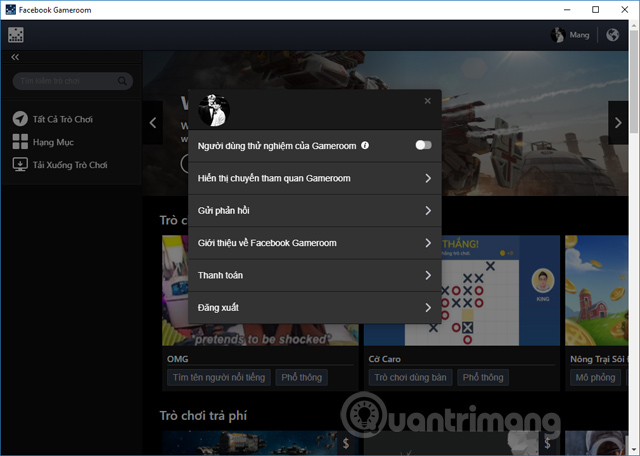Click the search magnifier icon
Screen dimensions: 640x456
point(122,81)
